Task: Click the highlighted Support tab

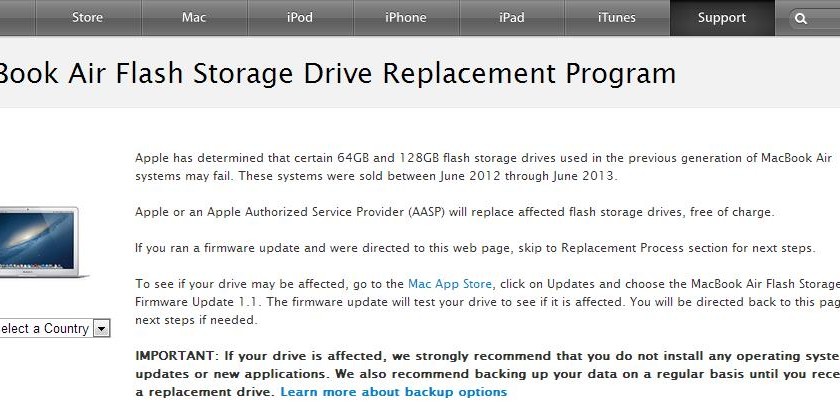Action: 722,17
